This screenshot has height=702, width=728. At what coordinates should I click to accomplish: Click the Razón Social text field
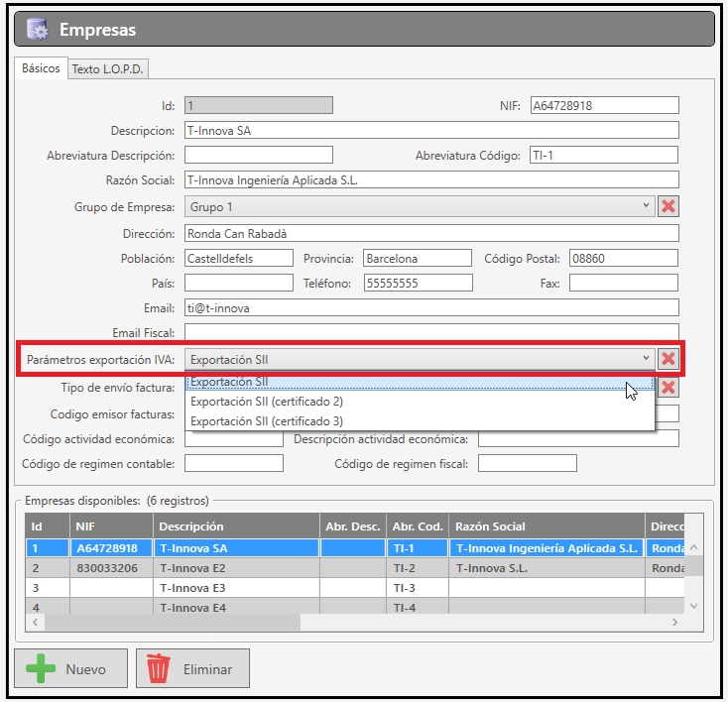click(x=431, y=179)
